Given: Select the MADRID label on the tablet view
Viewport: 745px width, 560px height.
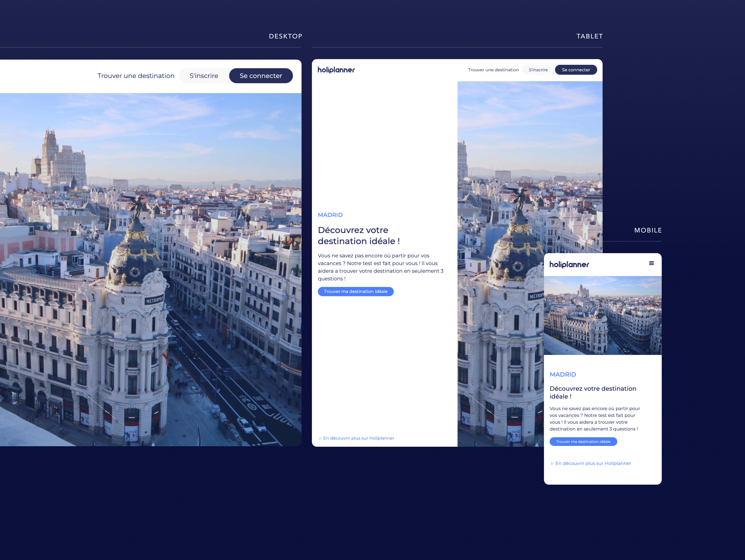Looking at the screenshot, I should (x=330, y=215).
